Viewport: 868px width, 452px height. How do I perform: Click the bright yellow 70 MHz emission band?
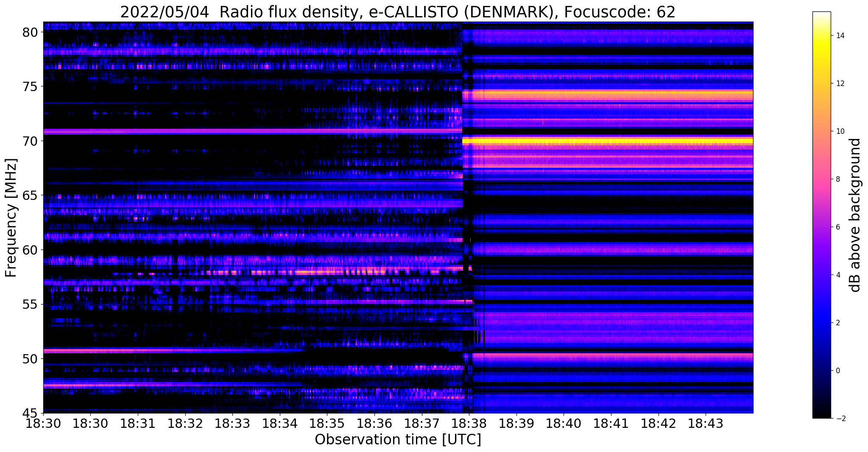click(608, 141)
